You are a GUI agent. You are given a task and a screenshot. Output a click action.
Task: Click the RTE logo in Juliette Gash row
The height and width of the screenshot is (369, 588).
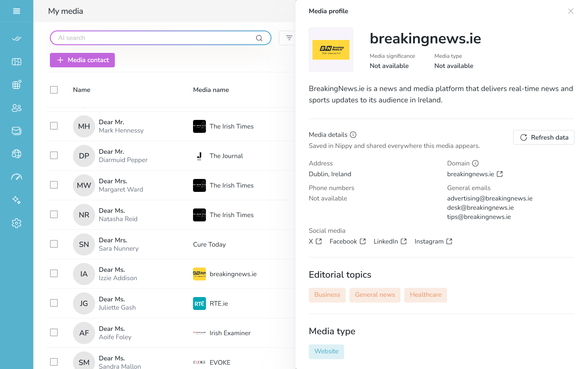click(199, 304)
